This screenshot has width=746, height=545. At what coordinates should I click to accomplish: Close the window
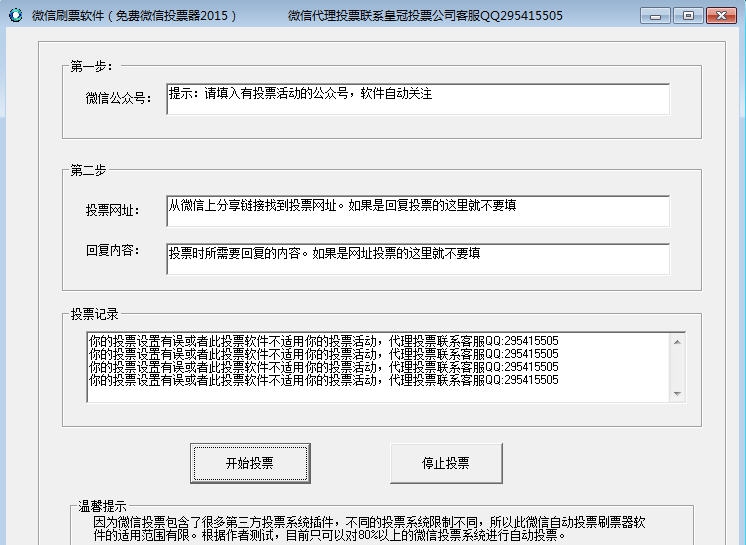(x=721, y=16)
